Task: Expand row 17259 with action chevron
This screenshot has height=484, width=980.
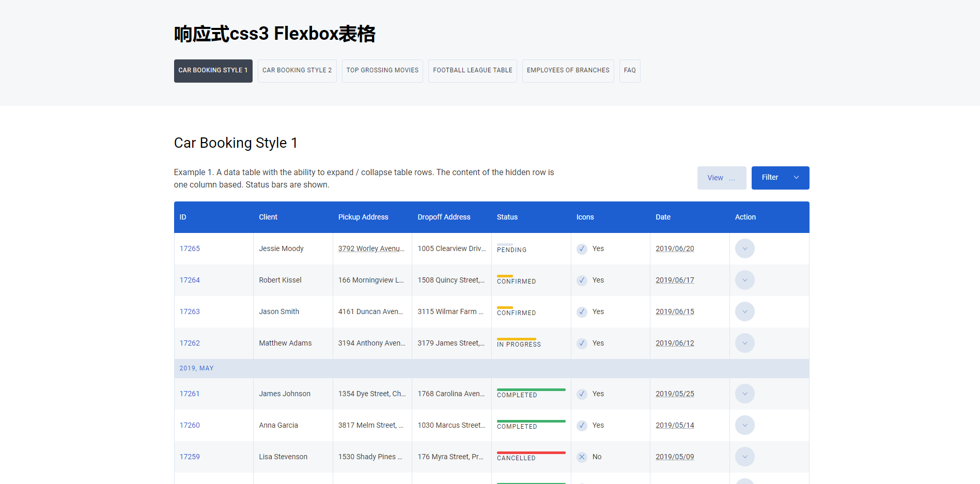Action: point(744,457)
